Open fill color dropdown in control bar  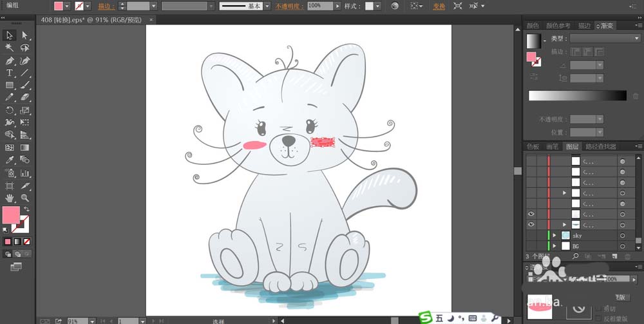click(x=67, y=6)
